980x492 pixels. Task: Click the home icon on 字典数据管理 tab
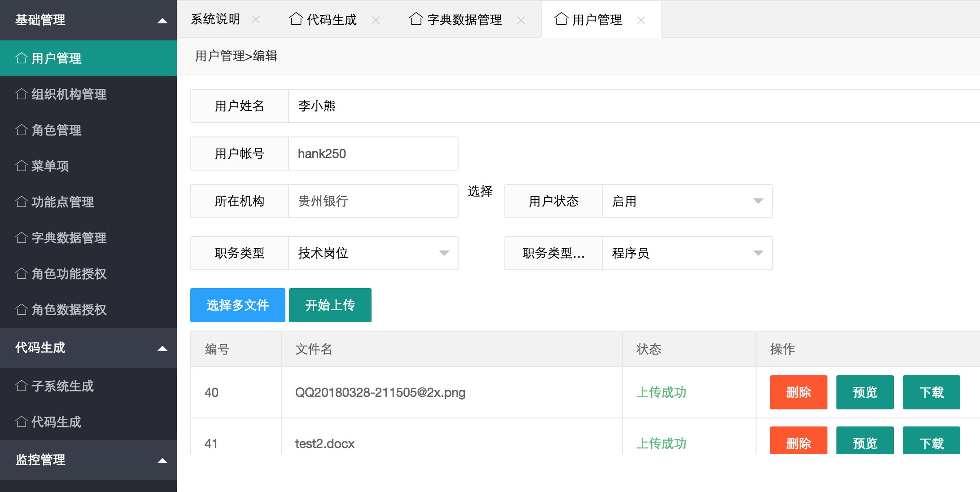[x=416, y=19]
